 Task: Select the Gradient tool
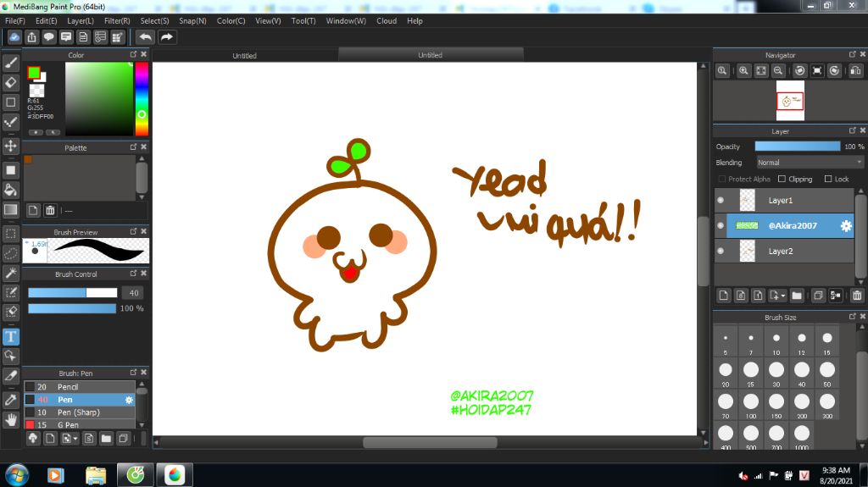pos(10,210)
